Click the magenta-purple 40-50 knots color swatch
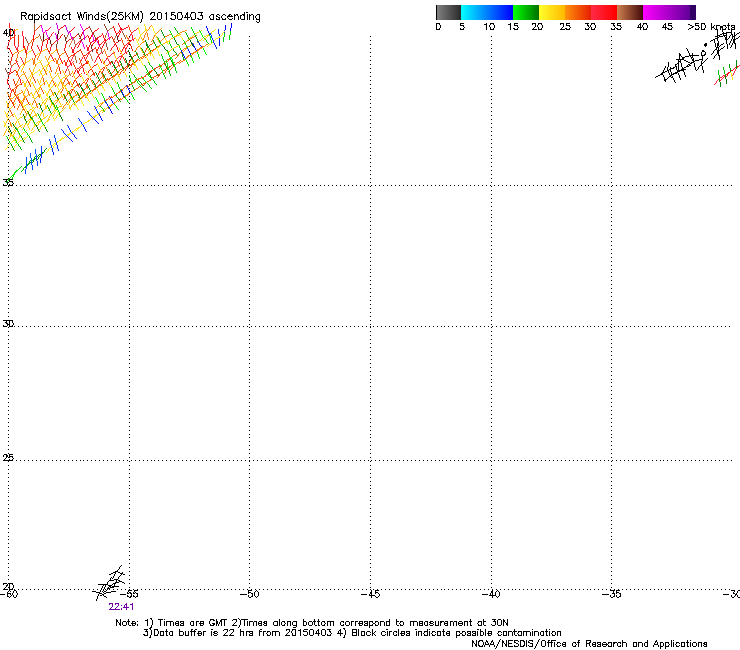The image size is (740, 650). point(669,12)
